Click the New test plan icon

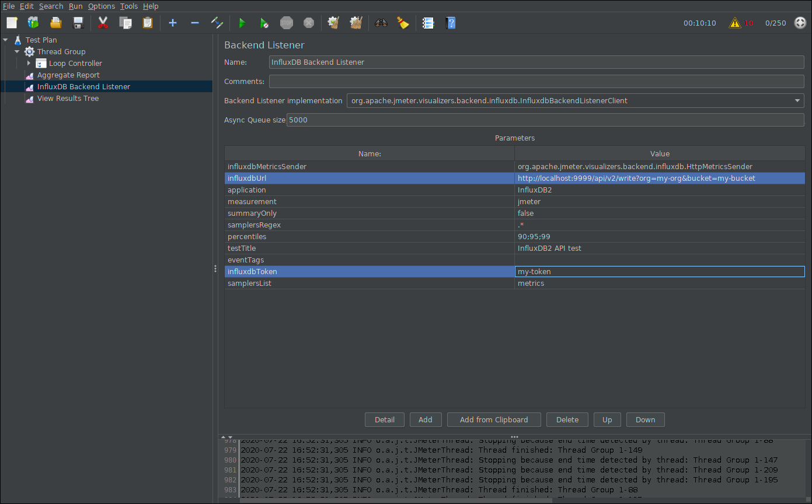(x=12, y=23)
